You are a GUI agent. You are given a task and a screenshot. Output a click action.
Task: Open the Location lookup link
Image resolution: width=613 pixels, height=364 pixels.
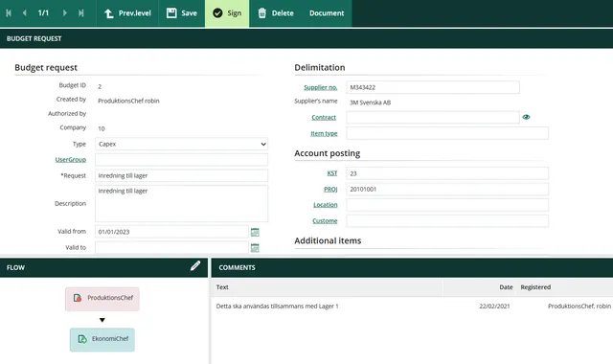326,205
